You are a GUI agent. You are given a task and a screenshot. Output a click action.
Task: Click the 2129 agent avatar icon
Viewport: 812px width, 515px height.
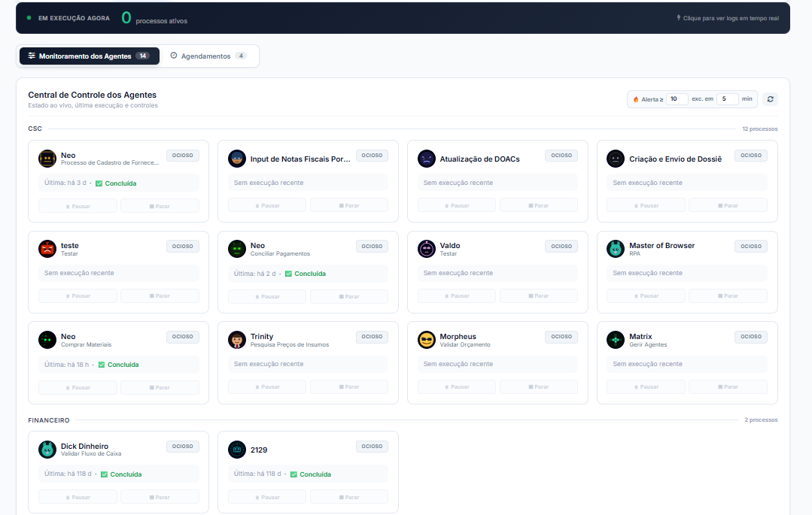[236, 450]
